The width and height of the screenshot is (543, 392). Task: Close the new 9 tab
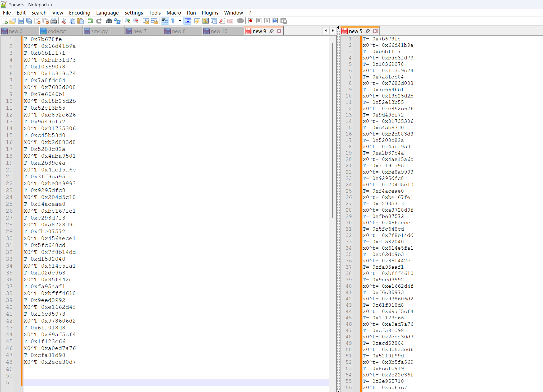[279, 31]
